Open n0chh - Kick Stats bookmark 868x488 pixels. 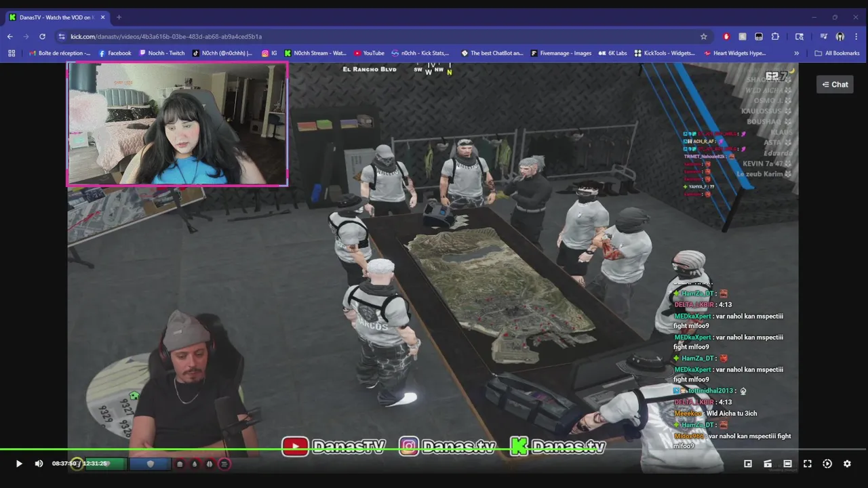point(421,53)
